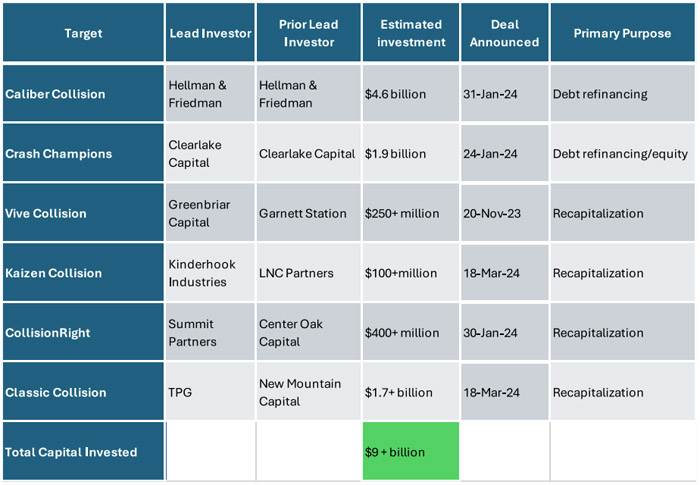The width and height of the screenshot is (700, 485).
Task: Select the Classic Collision row label
Action: coord(82,392)
